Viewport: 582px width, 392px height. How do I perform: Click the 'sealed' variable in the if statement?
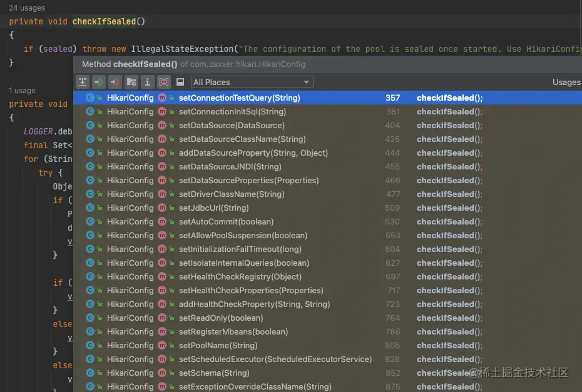tap(58, 49)
